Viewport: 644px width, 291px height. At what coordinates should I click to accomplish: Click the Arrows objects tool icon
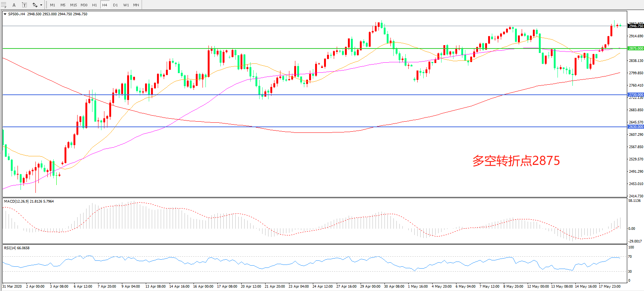point(35,5)
